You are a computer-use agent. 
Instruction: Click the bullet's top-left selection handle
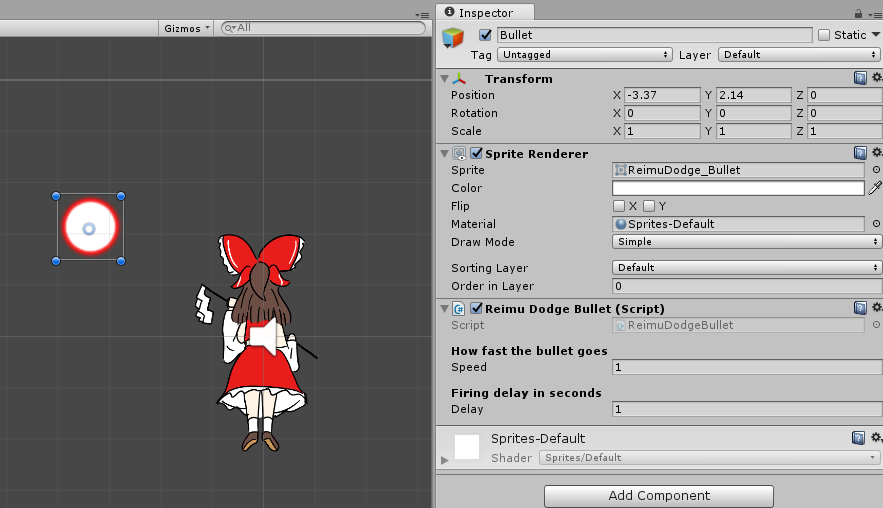[56, 196]
